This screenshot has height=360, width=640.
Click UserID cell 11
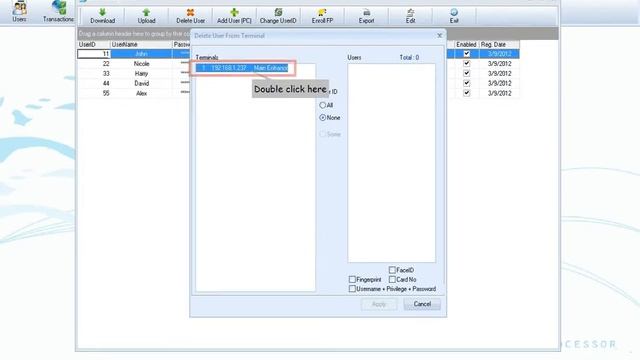pos(94,54)
